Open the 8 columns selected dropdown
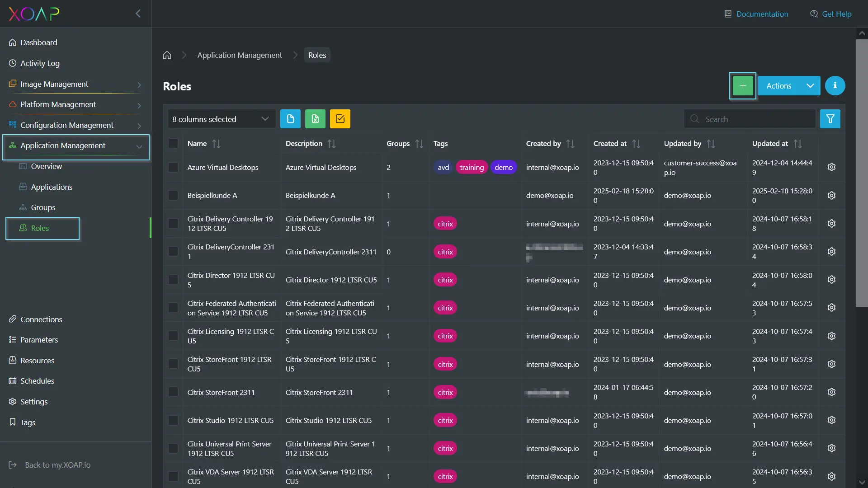 (221, 119)
